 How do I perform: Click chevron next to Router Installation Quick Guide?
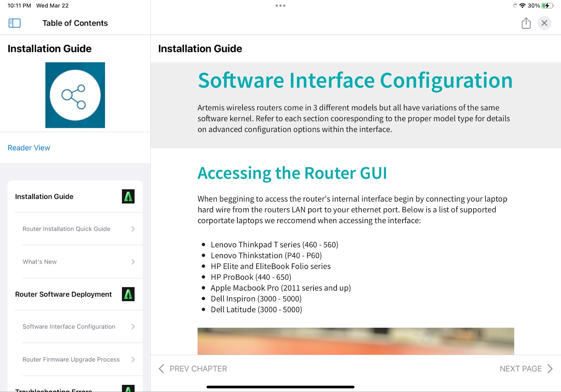[x=133, y=229]
